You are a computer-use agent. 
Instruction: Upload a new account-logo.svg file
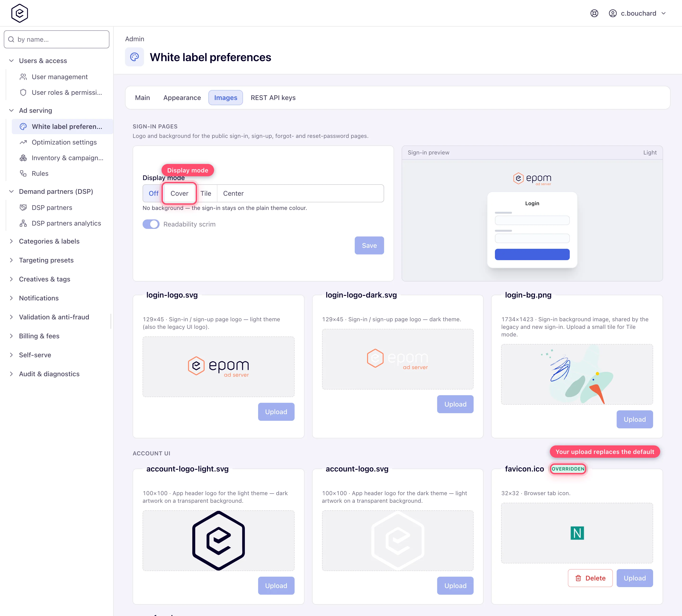click(x=455, y=585)
